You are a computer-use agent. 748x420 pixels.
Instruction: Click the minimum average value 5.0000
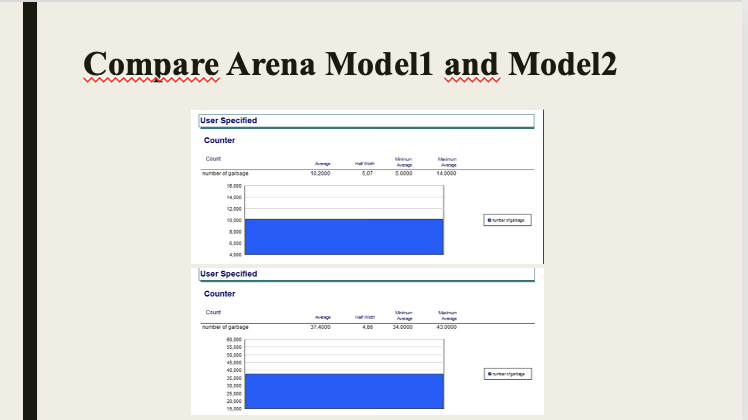(x=404, y=173)
